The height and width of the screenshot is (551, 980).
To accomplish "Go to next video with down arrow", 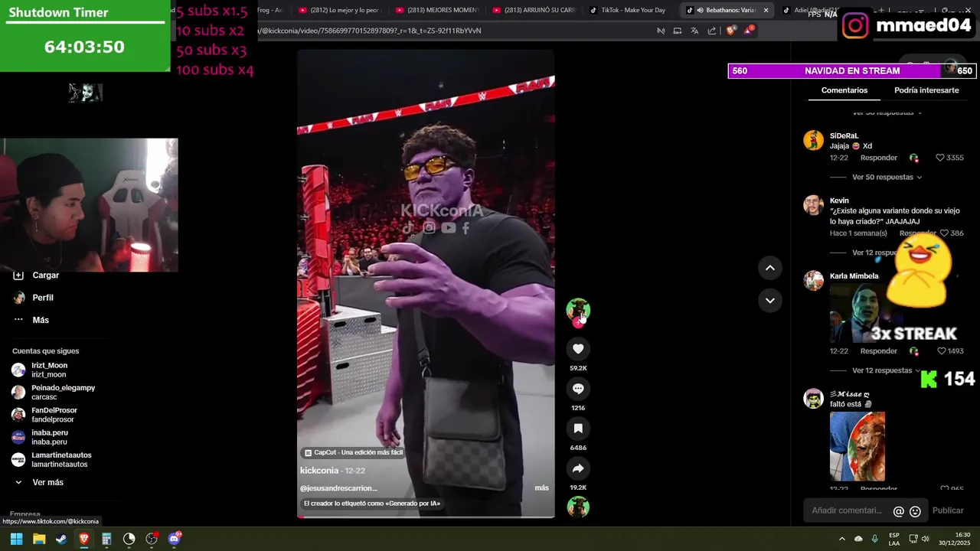I will [769, 300].
